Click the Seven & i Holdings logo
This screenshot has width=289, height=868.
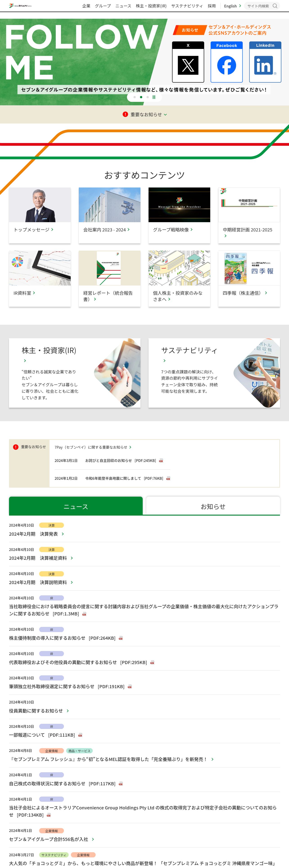pyautogui.click(x=20, y=6)
